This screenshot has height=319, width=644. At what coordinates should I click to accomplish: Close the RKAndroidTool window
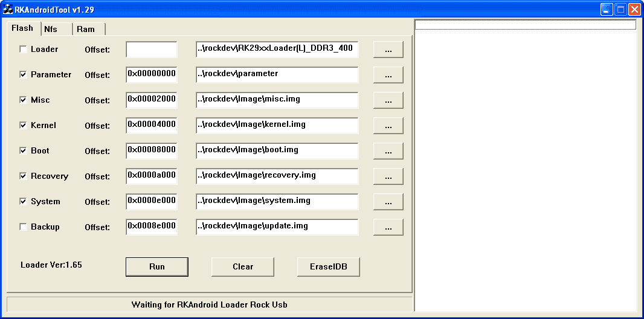pos(634,9)
